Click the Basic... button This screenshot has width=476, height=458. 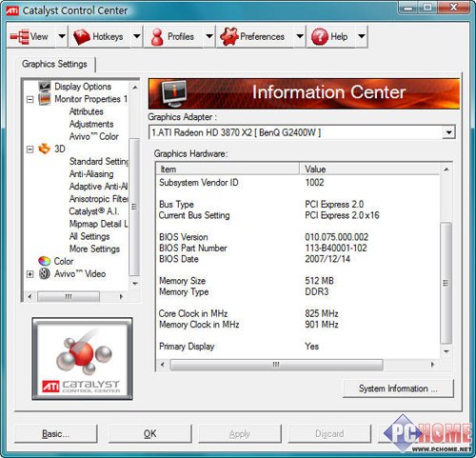pos(55,433)
